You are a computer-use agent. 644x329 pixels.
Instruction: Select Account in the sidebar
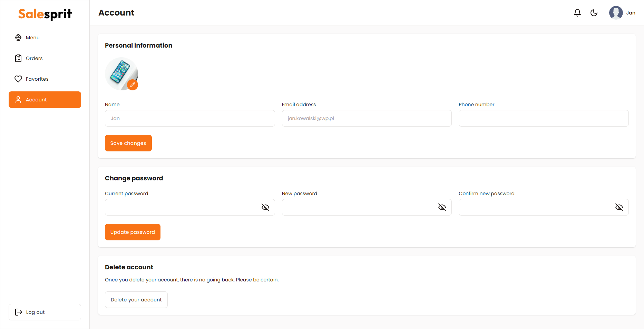(45, 100)
